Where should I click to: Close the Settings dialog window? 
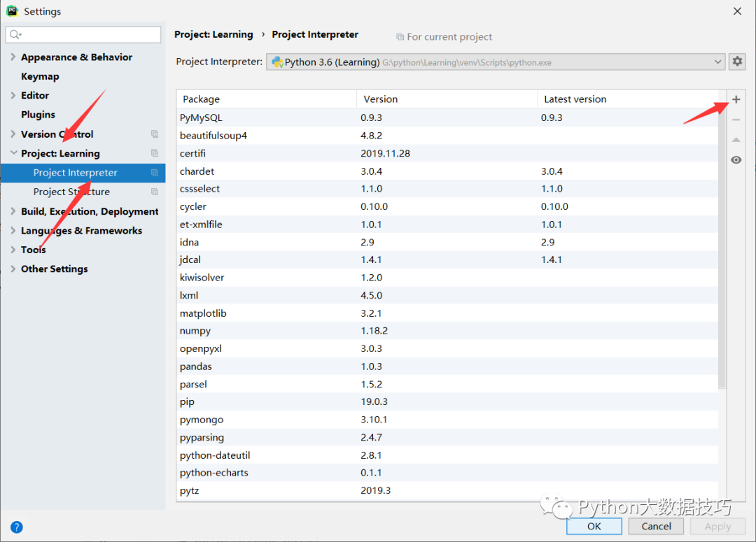(x=737, y=11)
